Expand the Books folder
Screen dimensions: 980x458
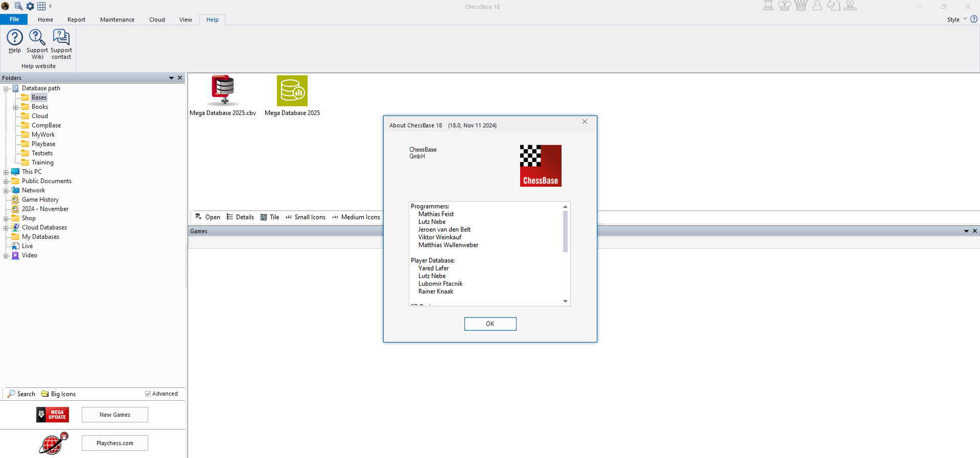15,107
